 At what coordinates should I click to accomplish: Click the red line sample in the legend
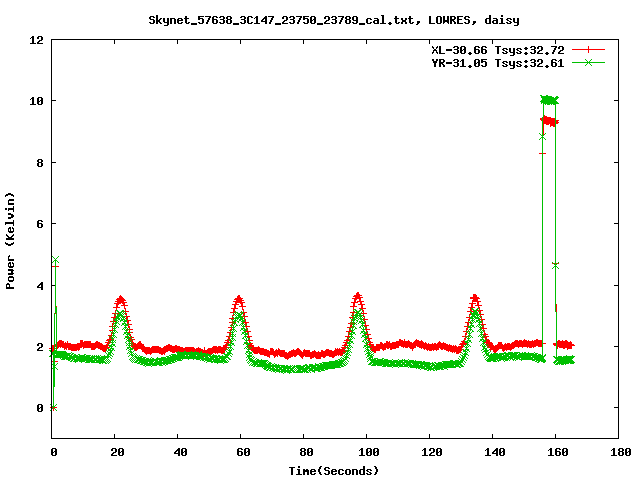(x=588, y=49)
